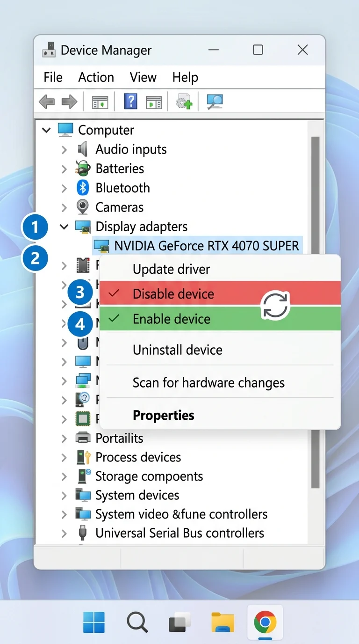The height and width of the screenshot is (644, 359).
Task: Open taskbar Search magnifier
Action: pos(137,622)
